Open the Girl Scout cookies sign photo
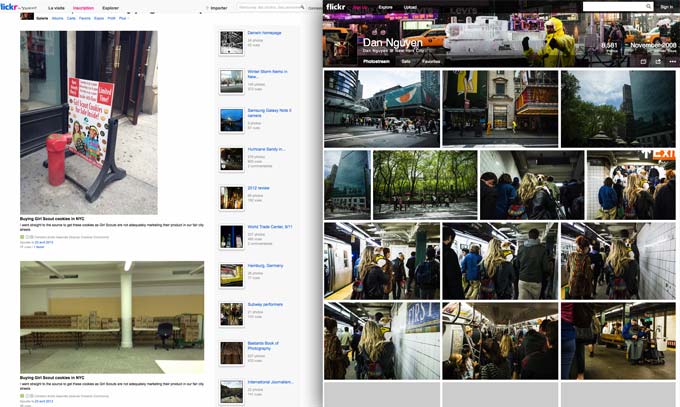Viewport: 680px width, 407px height. tap(89, 122)
